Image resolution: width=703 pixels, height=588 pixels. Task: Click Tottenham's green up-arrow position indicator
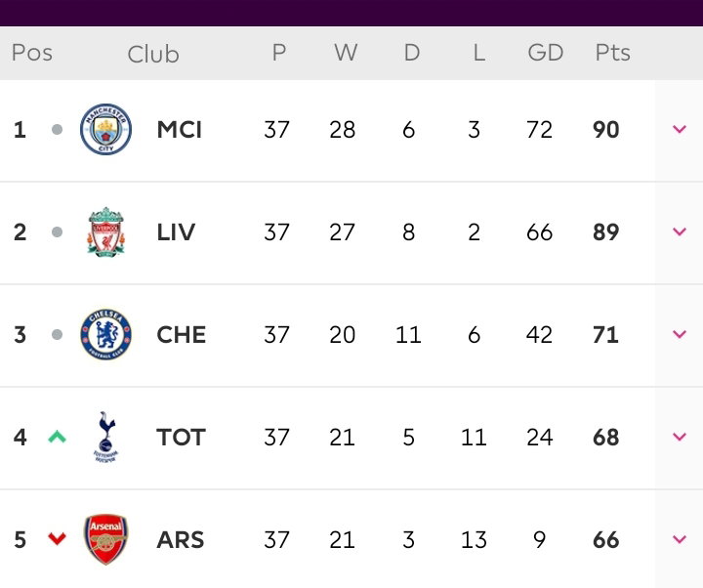[57, 437]
